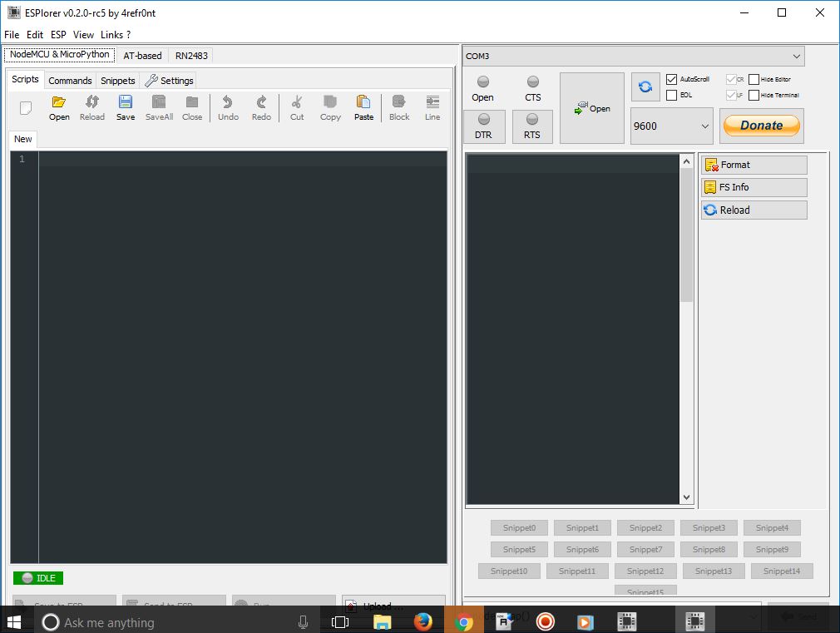Click the IDLE status indicator
840x633 pixels.
point(38,578)
